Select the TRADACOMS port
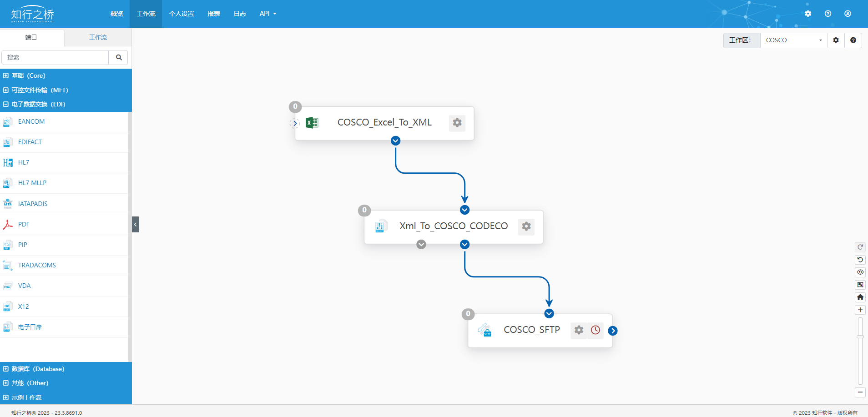Screen dimensions: 868x417 [x=64, y=266]
